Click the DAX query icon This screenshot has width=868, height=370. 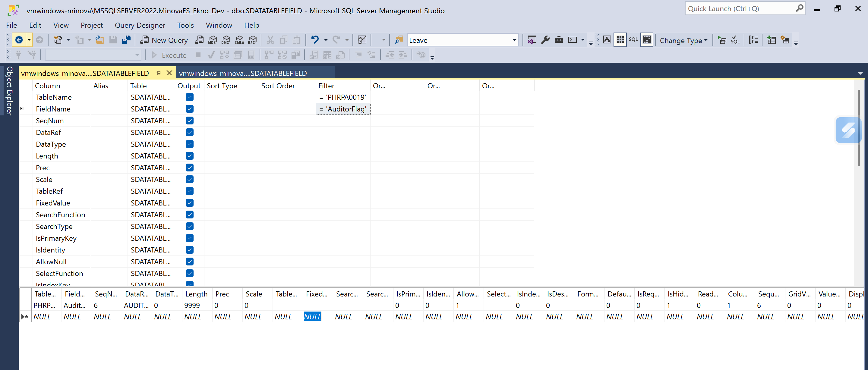click(252, 40)
